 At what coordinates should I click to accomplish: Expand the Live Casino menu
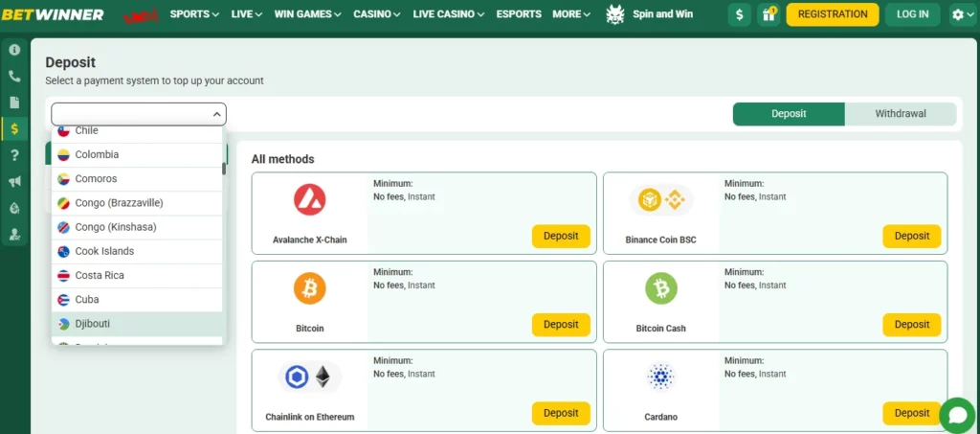[449, 13]
